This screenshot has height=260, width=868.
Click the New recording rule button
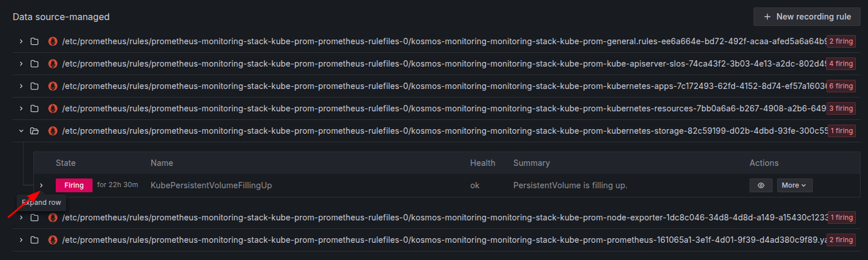click(x=806, y=17)
